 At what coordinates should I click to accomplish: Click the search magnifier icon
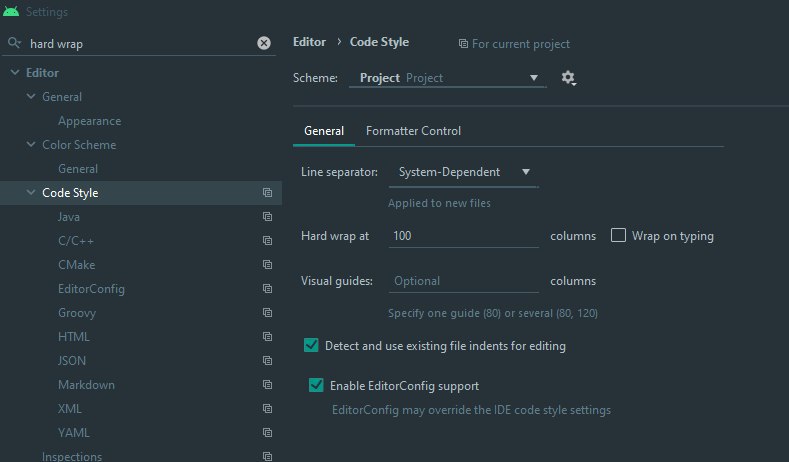(x=14, y=43)
